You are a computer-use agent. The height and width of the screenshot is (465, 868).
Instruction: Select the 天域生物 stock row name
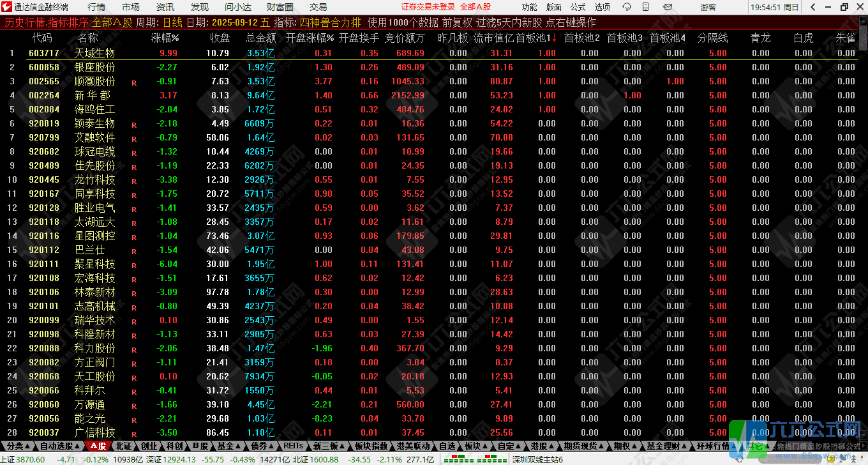coord(94,53)
